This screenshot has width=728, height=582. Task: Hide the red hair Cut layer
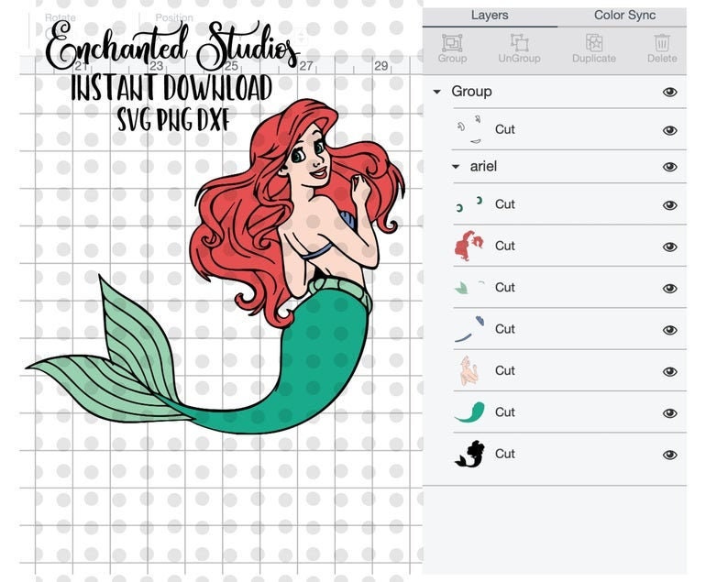[x=669, y=247]
